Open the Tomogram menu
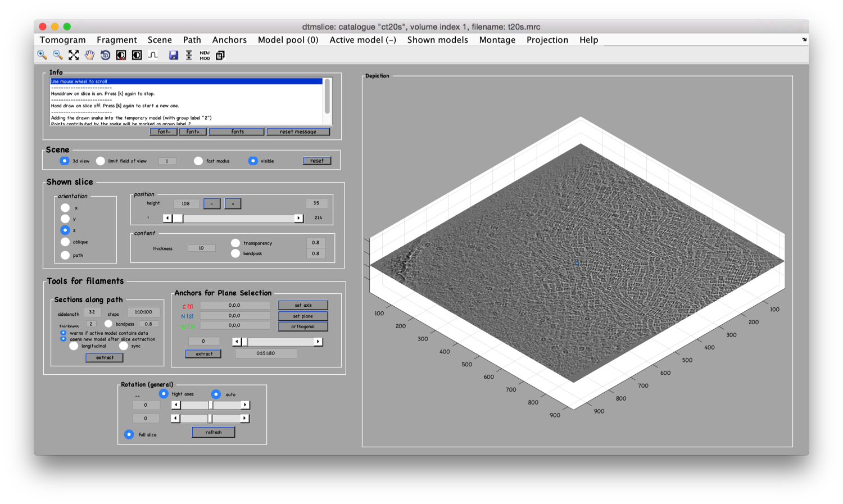This screenshot has width=843, height=504. pos(63,40)
